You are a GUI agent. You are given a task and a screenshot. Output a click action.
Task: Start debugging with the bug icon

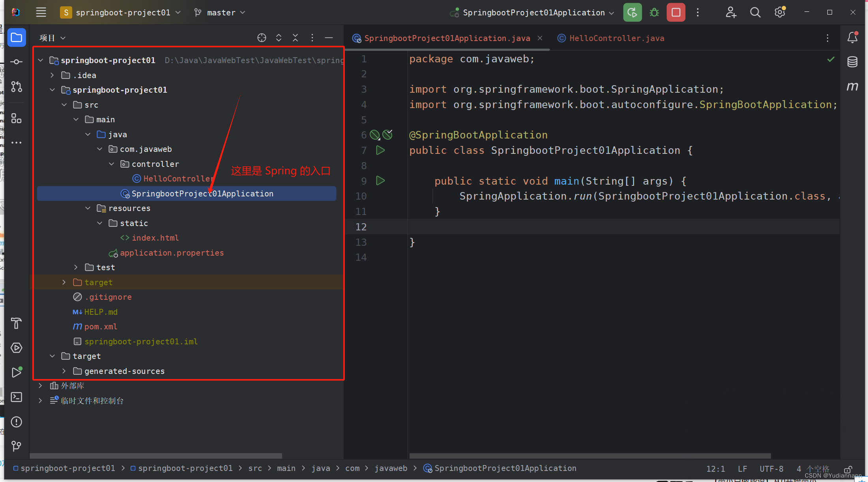pyautogui.click(x=654, y=12)
